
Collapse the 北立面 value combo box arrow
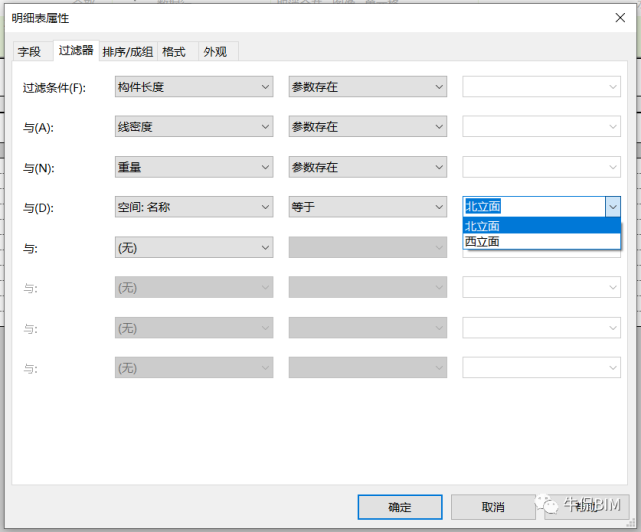(x=612, y=206)
